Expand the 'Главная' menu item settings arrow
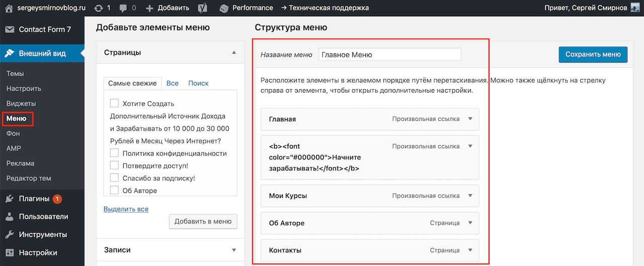This screenshot has width=644, height=266. coord(470,119)
